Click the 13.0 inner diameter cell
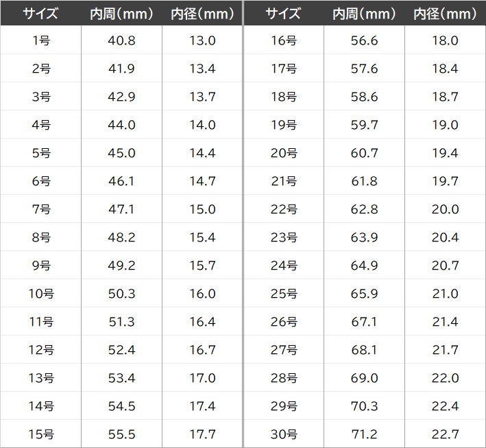486x448 pixels. (202, 40)
